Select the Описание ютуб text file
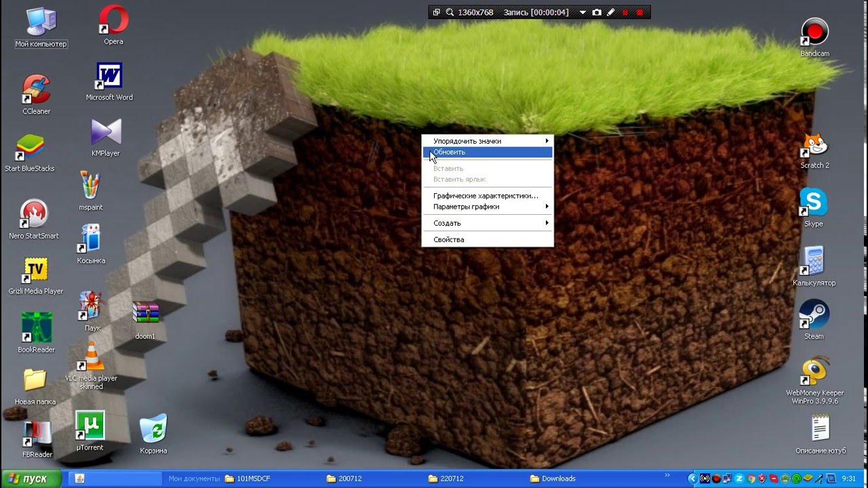This screenshot has width=868, height=488. (821, 434)
